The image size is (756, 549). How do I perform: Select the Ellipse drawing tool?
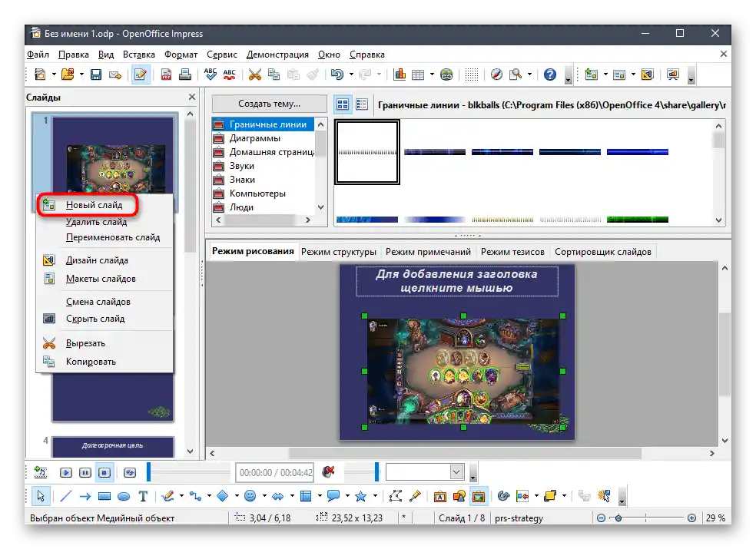[123, 496]
